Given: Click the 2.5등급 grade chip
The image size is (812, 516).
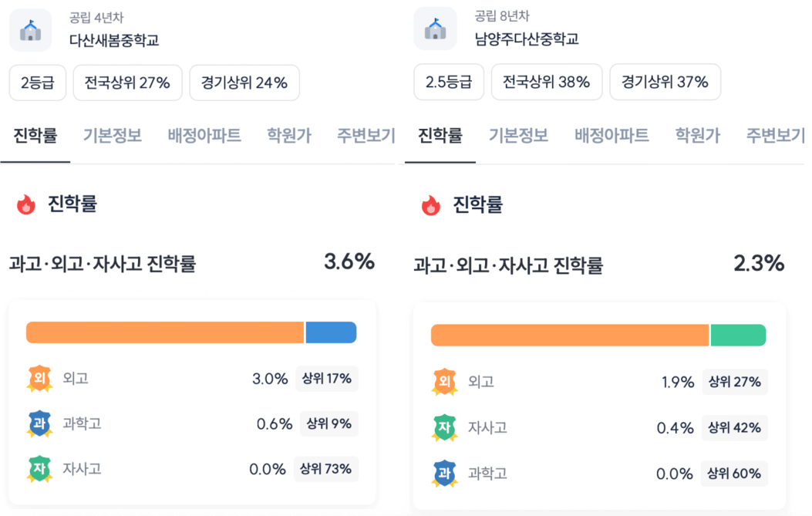Looking at the screenshot, I should (x=449, y=82).
